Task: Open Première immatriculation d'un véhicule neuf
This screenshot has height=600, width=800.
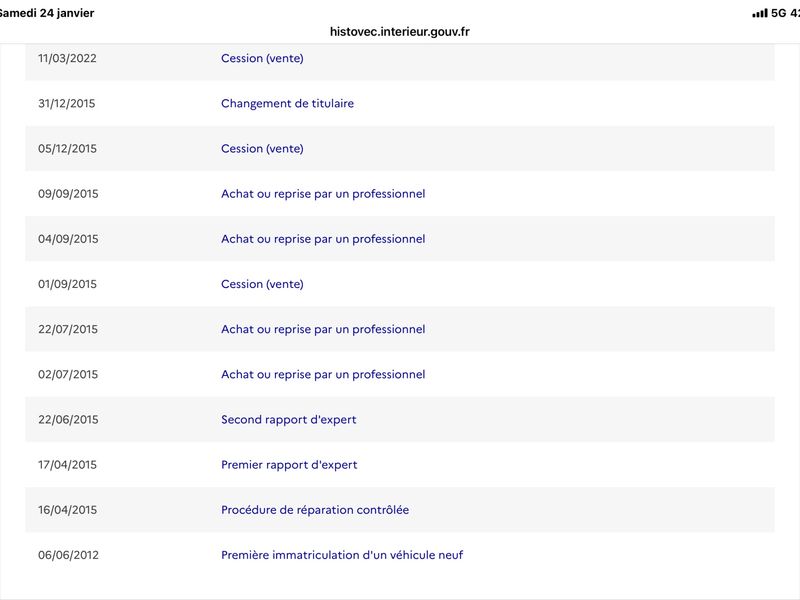Action: 342,555
